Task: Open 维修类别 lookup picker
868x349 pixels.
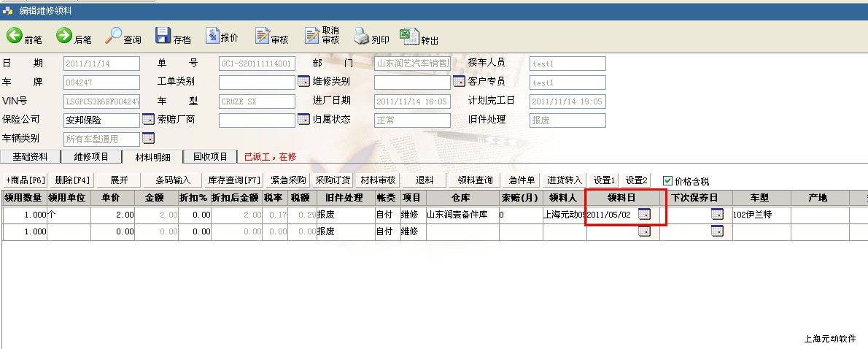Action: coord(459,82)
